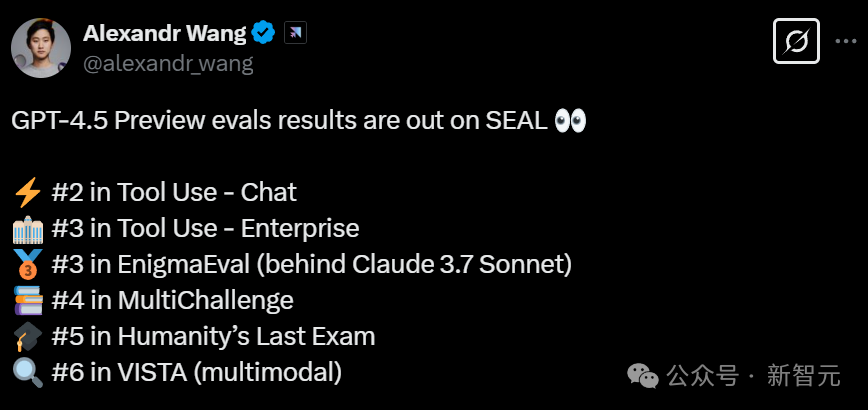Click the bronze medal emoji

pyautogui.click(x=28, y=264)
